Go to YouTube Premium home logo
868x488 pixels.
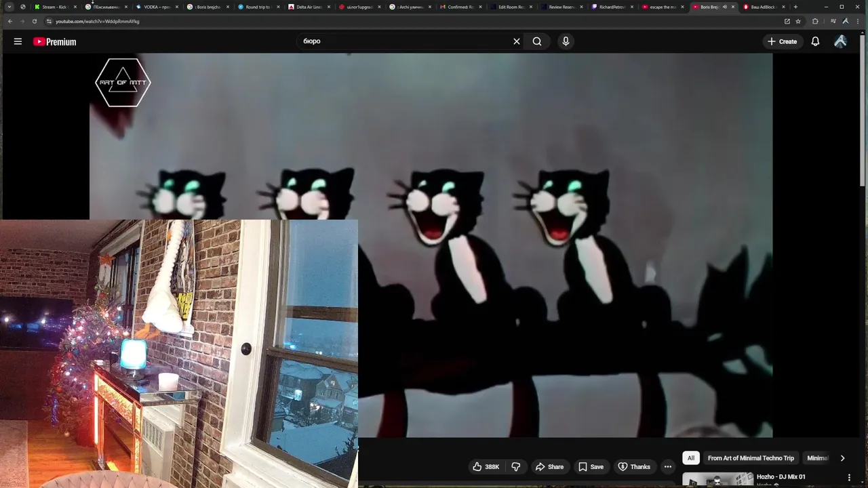[54, 41]
